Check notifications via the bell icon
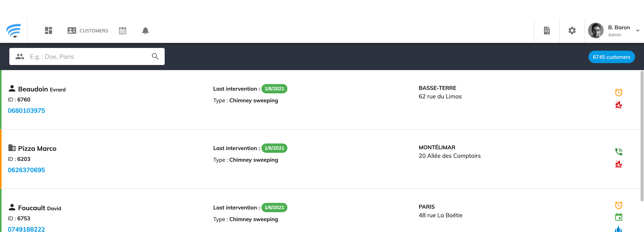 pyautogui.click(x=145, y=30)
